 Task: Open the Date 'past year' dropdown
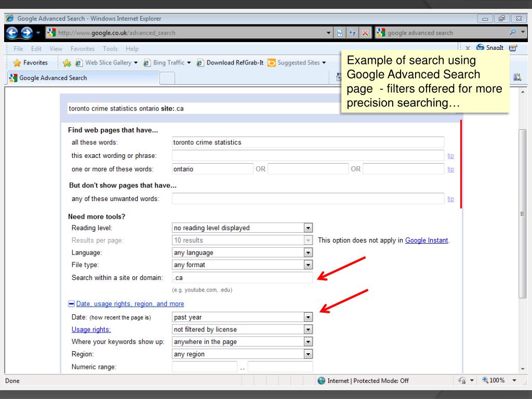[x=242, y=317]
